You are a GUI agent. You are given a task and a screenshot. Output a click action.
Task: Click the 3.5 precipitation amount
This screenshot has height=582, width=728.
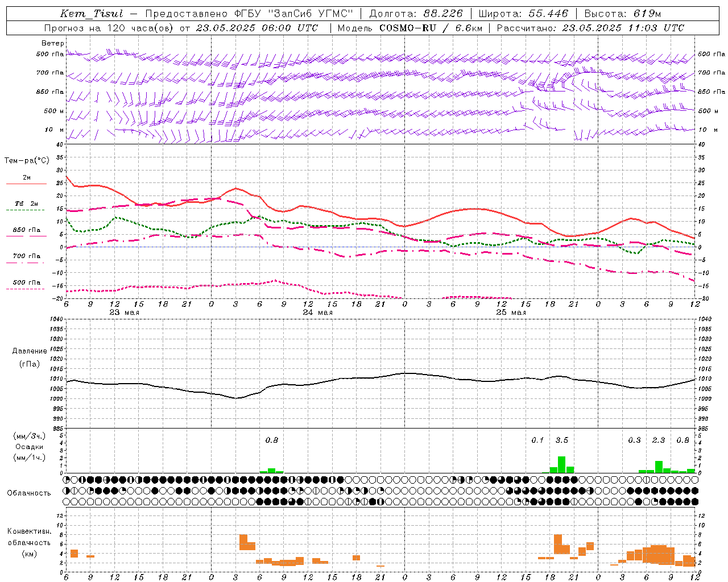[x=561, y=440]
